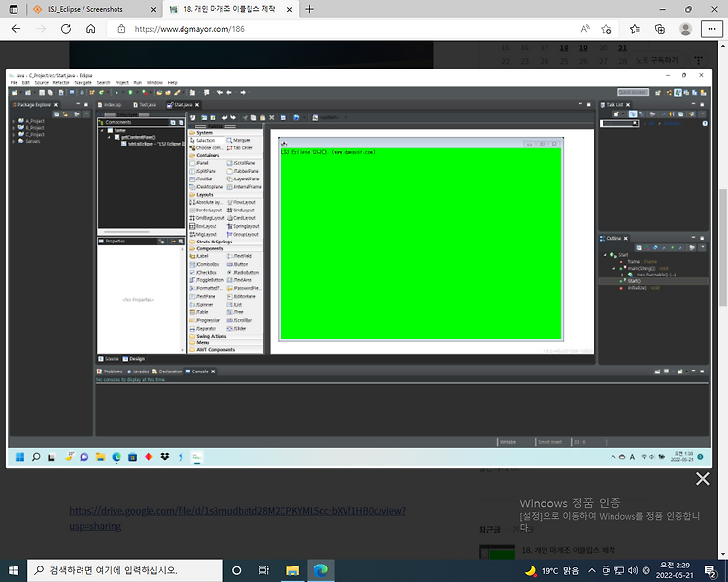Image resolution: width=728 pixels, height=582 pixels.
Task: Switch to the index.jsp editor tab
Action: pos(110,105)
